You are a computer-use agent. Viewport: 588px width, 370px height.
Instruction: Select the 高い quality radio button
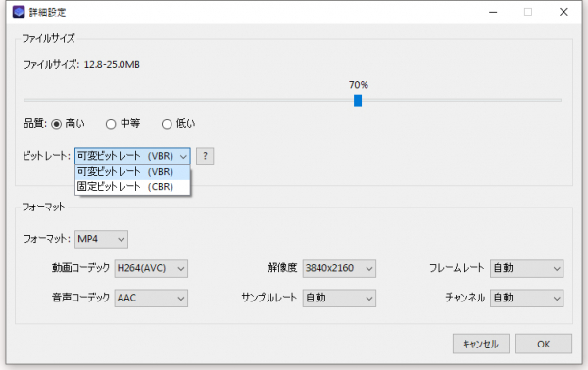pos(56,124)
